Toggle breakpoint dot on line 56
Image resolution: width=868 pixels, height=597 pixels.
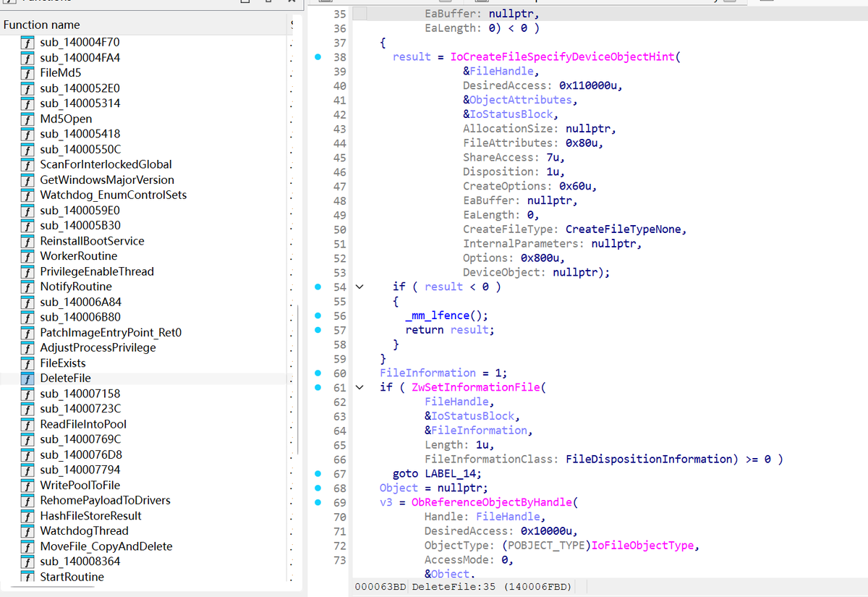[318, 316]
